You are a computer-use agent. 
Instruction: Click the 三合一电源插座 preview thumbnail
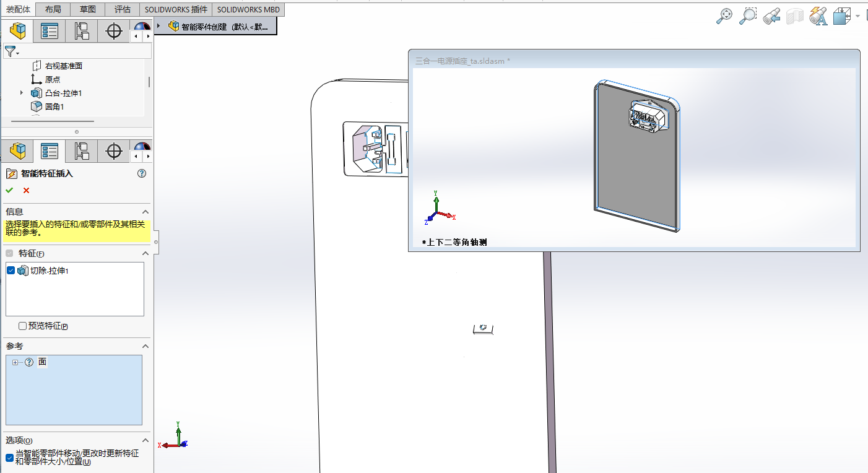click(x=634, y=155)
